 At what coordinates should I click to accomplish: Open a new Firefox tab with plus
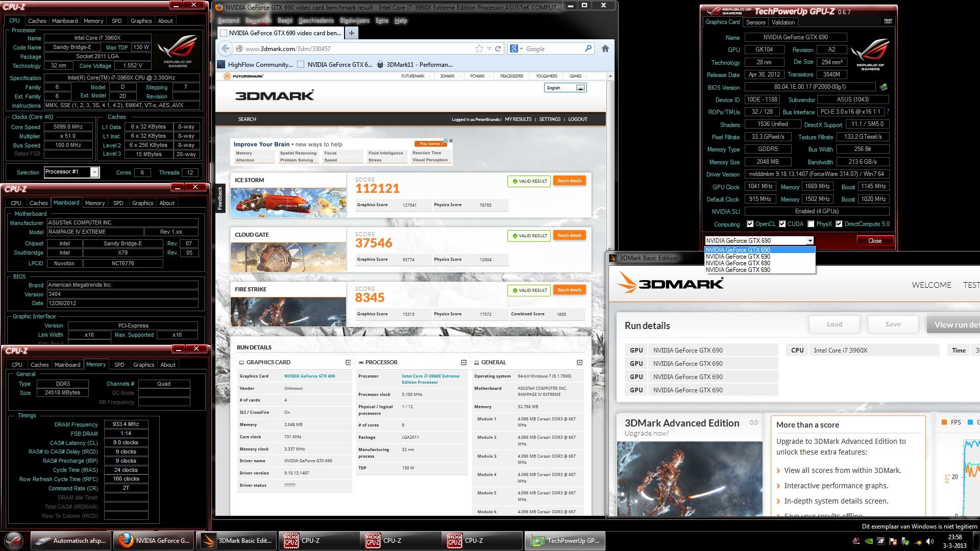(x=351, y=33)
